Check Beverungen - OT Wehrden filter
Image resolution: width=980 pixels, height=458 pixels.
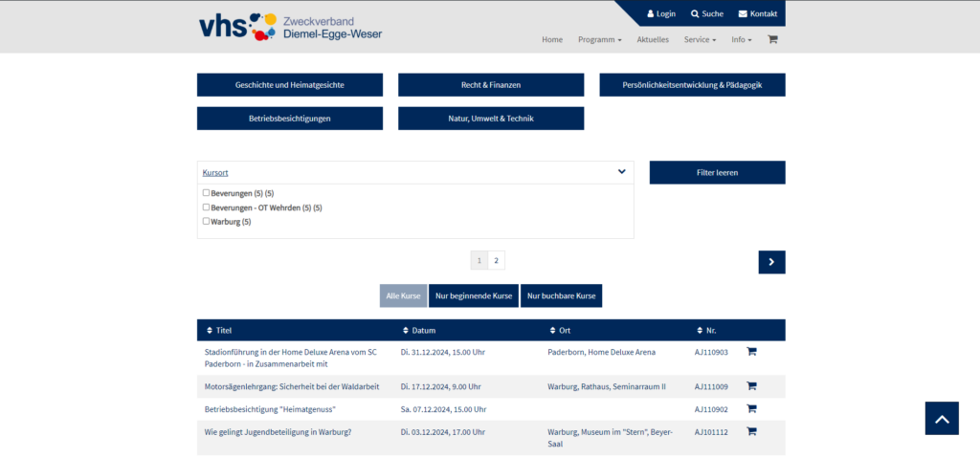pyautogui.click(x=207, y=207)
